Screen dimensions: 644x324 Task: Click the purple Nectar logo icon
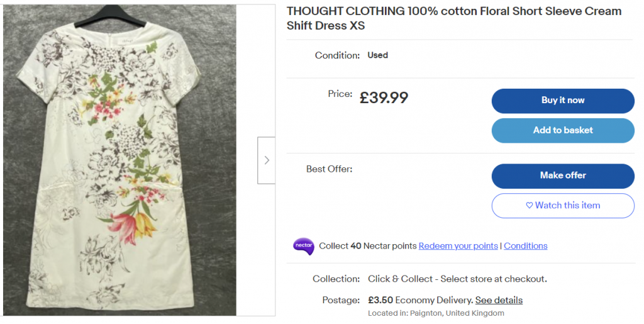click(x=303, y=246)
